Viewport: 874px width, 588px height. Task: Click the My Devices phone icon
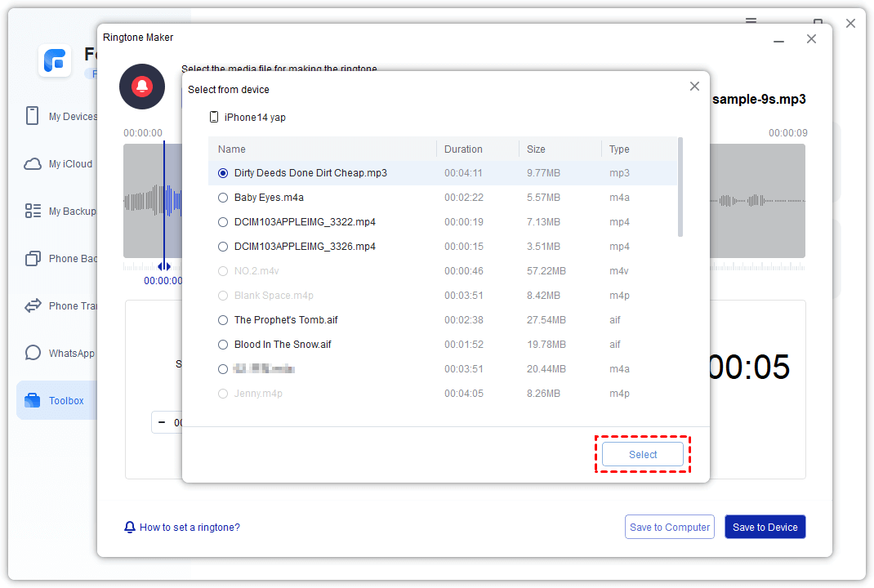tap(33, 116)
